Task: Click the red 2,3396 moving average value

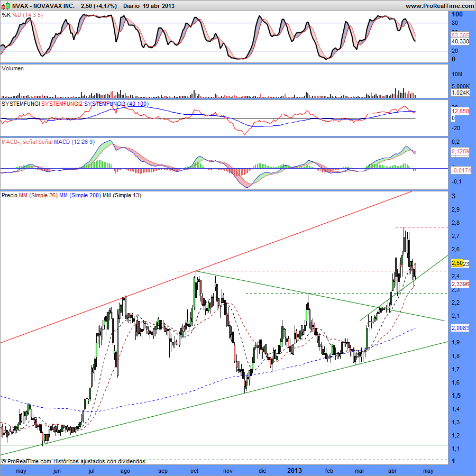Action: point(460,284)
